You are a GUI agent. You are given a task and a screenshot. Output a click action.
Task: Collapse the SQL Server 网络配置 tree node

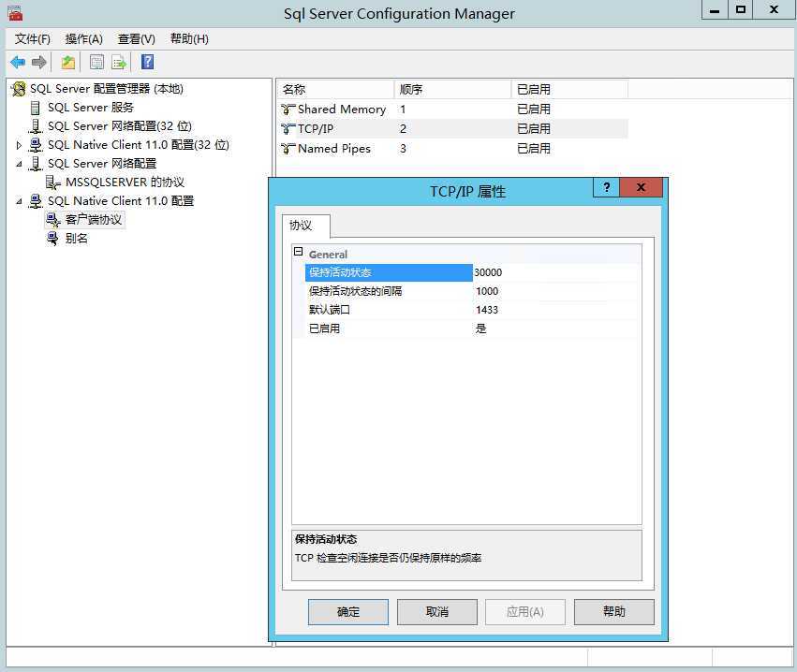19,164
